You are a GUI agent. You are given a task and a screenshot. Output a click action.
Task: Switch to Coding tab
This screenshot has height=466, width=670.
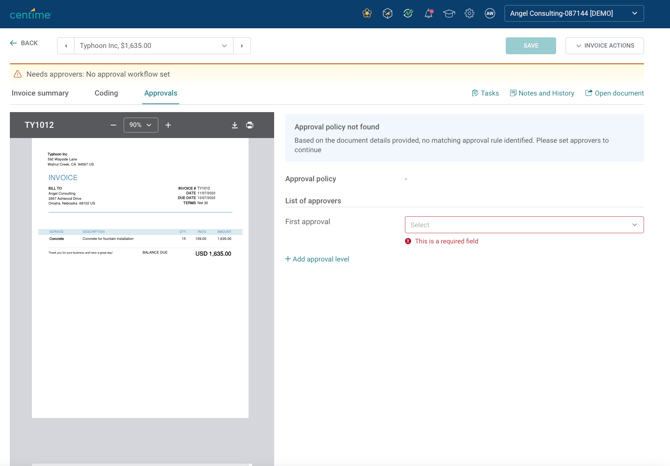(x=106, y=93)
